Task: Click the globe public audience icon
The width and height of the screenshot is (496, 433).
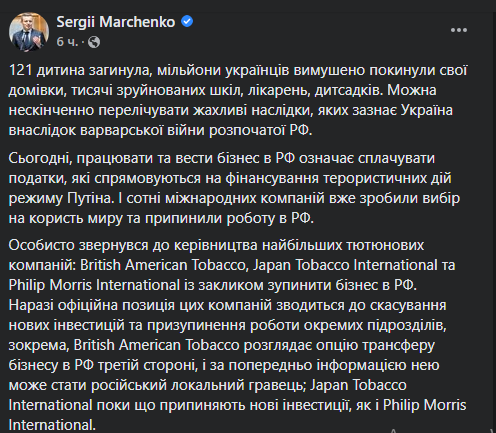Action: 94,42
